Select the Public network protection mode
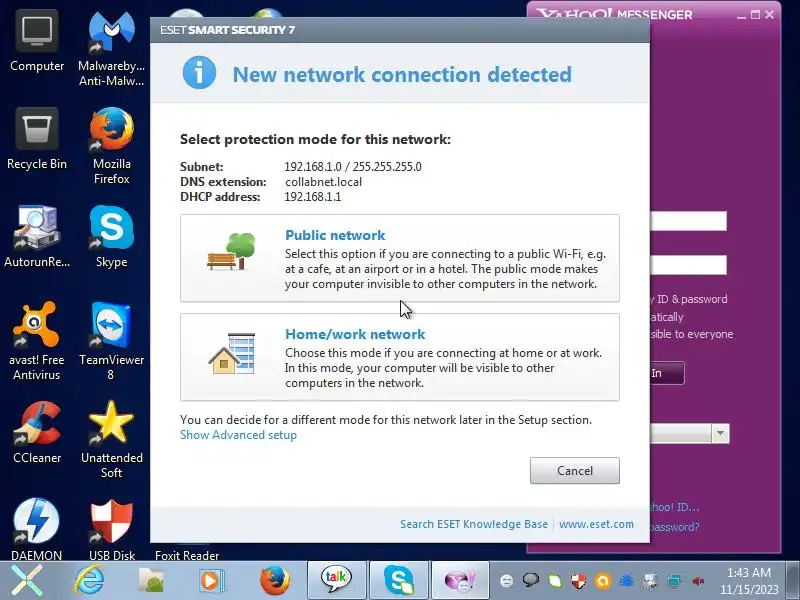800x600 pixels. [x=399, y=258]
